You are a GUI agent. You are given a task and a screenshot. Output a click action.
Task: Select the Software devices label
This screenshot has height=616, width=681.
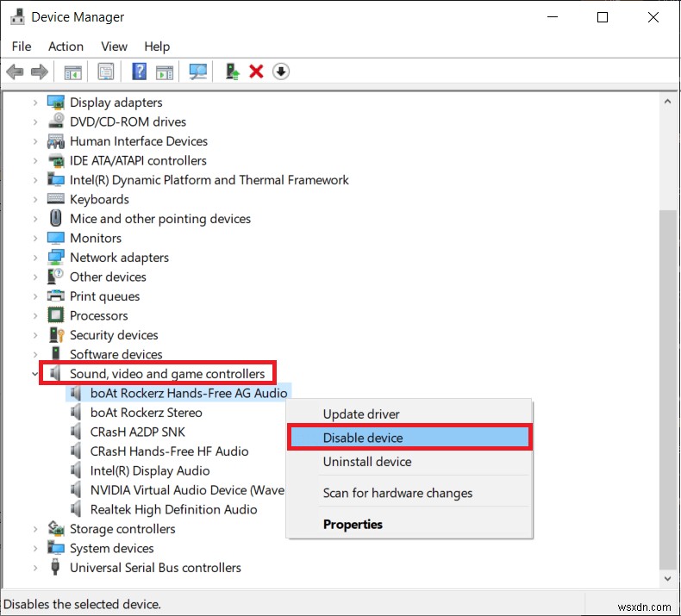[x=116, y=354]
